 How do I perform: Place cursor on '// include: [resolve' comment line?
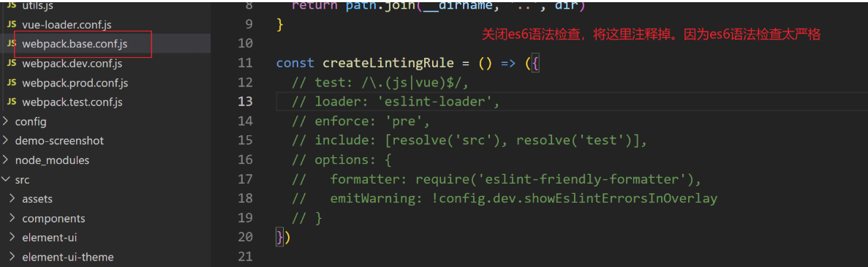click(470, 140)
